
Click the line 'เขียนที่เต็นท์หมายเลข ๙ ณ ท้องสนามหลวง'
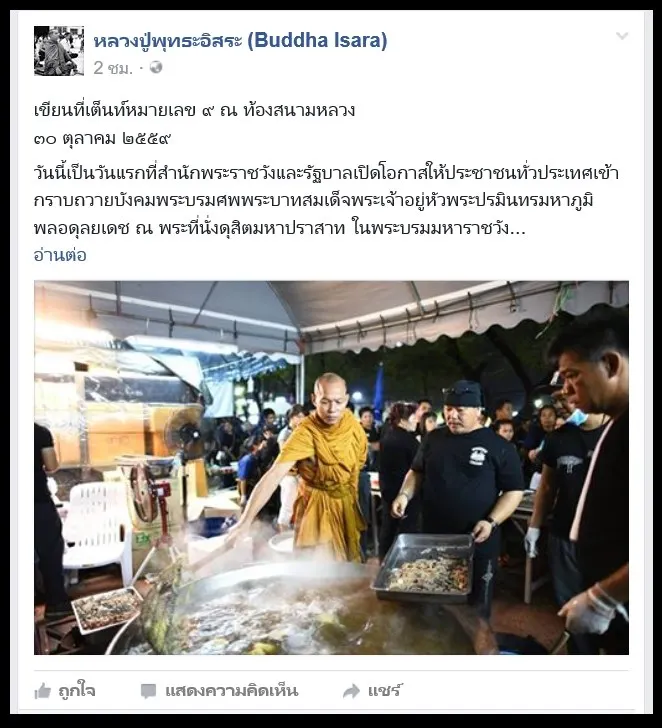[195, 110]
